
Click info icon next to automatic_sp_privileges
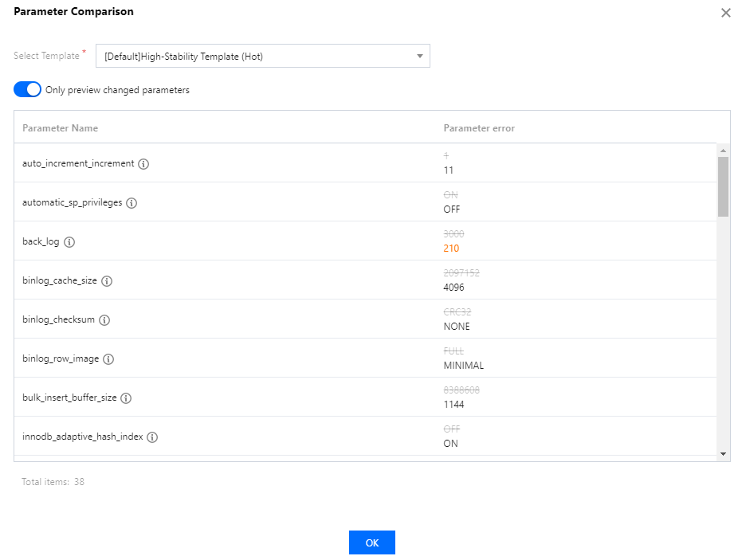pos(132,203)
